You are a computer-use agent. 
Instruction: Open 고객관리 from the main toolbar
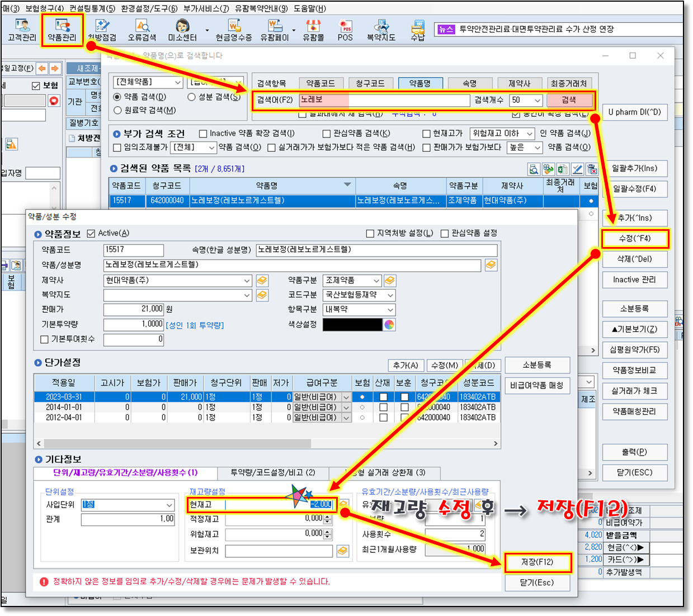(x=22, y=30)
